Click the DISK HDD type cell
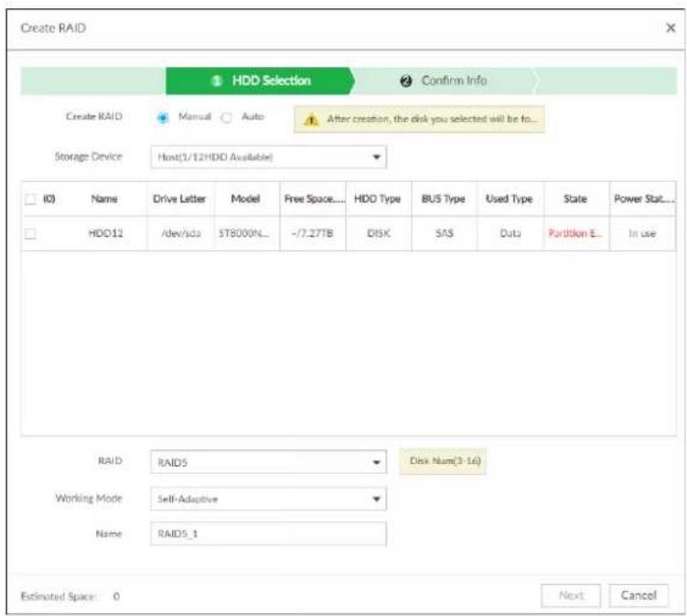 pos(379,233)
